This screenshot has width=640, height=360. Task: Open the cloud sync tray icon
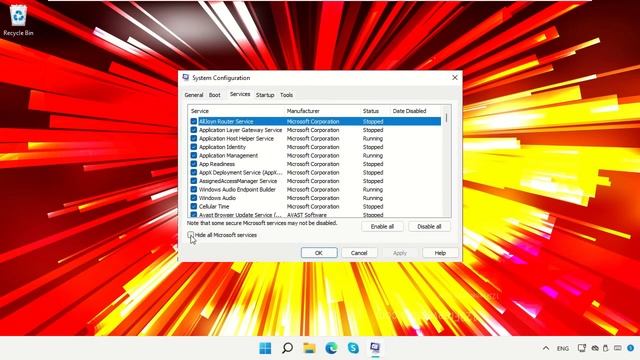tap(595, 348)
